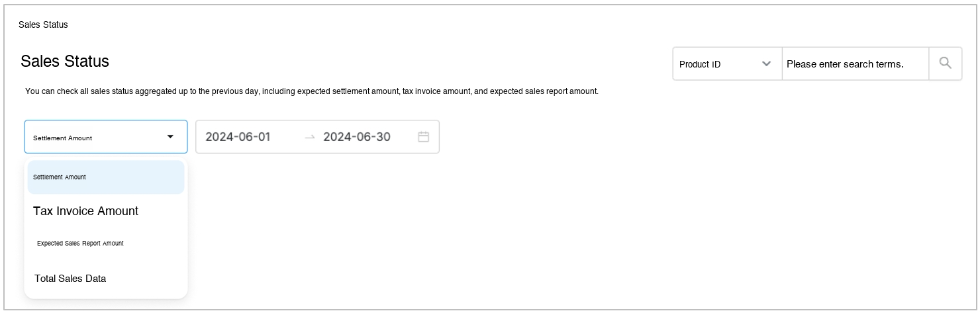Image resolution: width=980 pixels, height=315 pixels.
Task: Click the empty space inside date range box
Action: [403, 137]
